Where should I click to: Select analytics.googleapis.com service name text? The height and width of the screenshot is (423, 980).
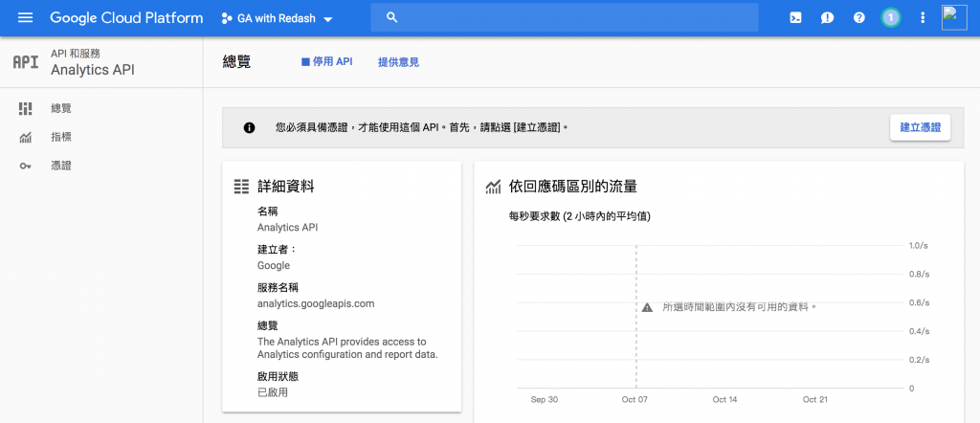(316, 304)
